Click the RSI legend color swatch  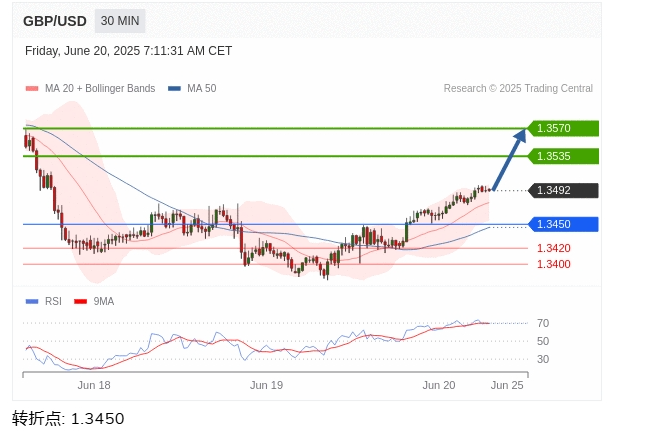coord(32,302)
